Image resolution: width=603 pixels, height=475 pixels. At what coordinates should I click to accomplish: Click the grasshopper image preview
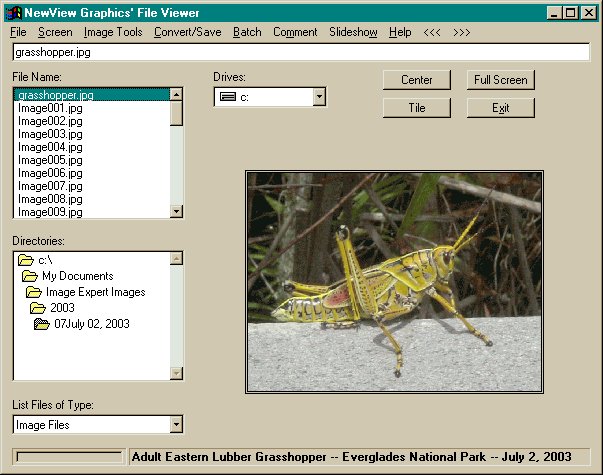394,282
